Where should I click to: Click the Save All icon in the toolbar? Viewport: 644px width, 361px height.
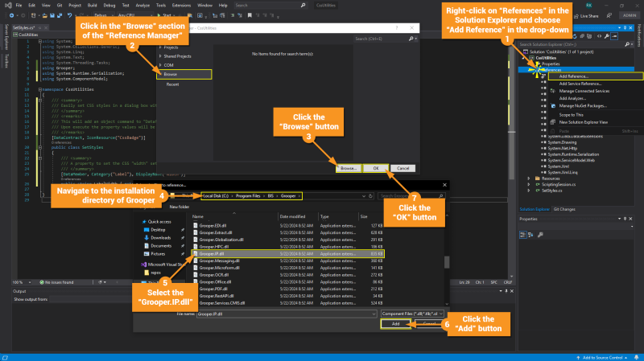pos(60,15)
